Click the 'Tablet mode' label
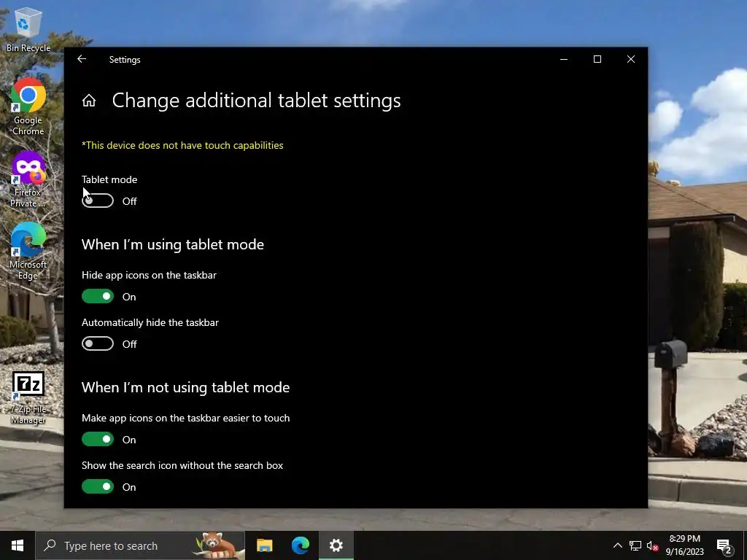This screenshot has height=560, width=747. coord(109,179)
